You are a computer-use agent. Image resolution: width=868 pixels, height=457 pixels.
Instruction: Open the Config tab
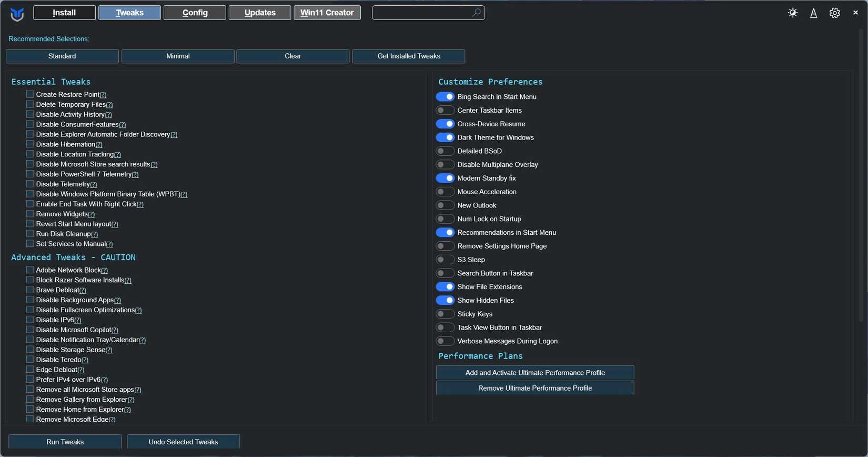pyautogui.click(x=195, y=13)
